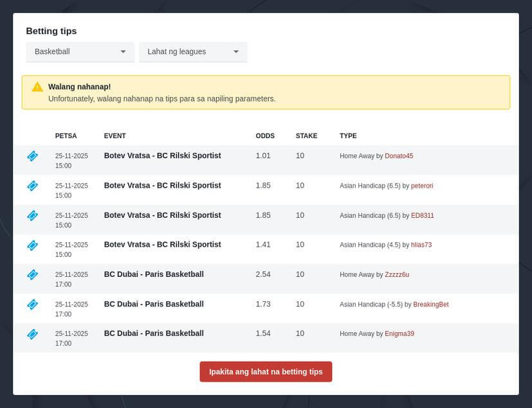Open Donato45's tipster profile
This screenshot has height=408, width=532.
point(399,155)
